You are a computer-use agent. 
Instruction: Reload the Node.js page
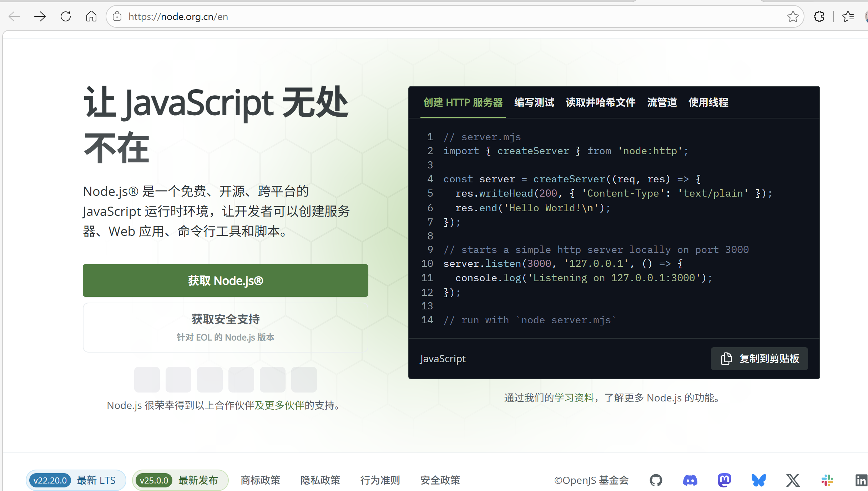coord(66,16)
